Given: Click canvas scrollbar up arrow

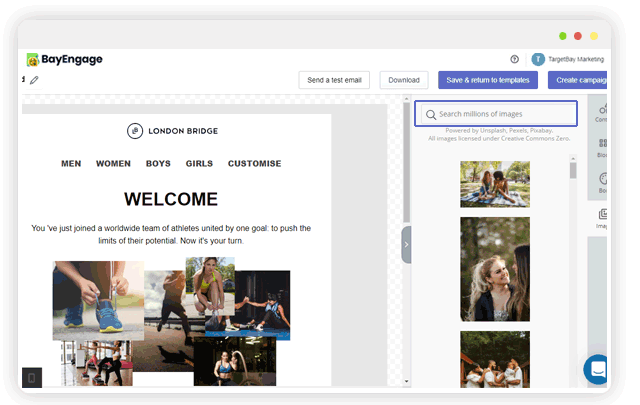Looking at the screenshot, I should (406, 98).
